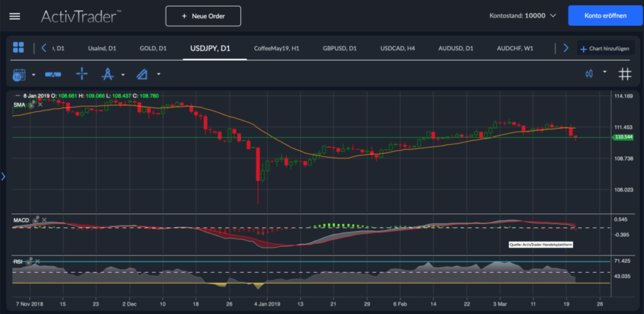Click the Konto eröffnen button
The image size is (644, 314).
click(x=605, y=16)
